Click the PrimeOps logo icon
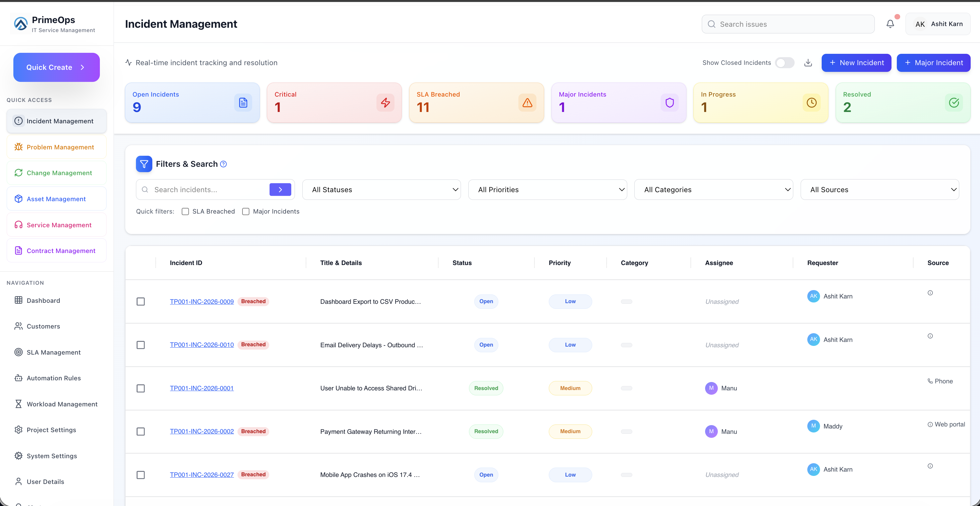The height and width of the screenshot is (506, 980). coord(21,24)
